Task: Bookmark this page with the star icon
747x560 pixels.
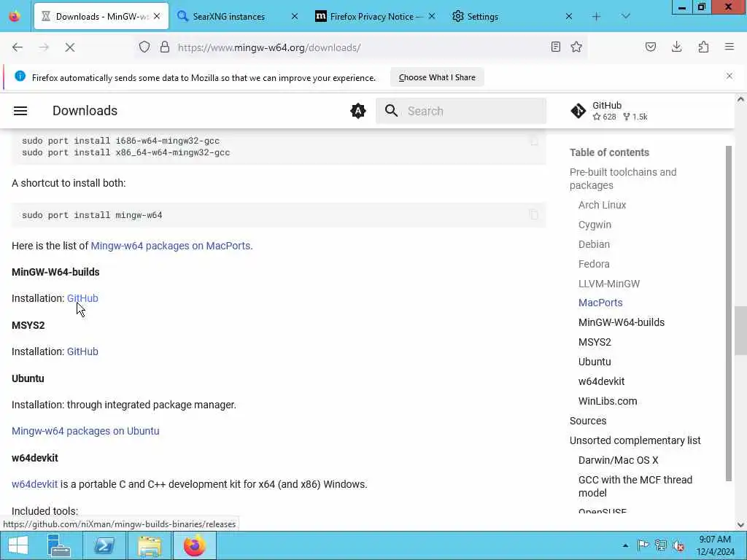Action: [576, 47]
